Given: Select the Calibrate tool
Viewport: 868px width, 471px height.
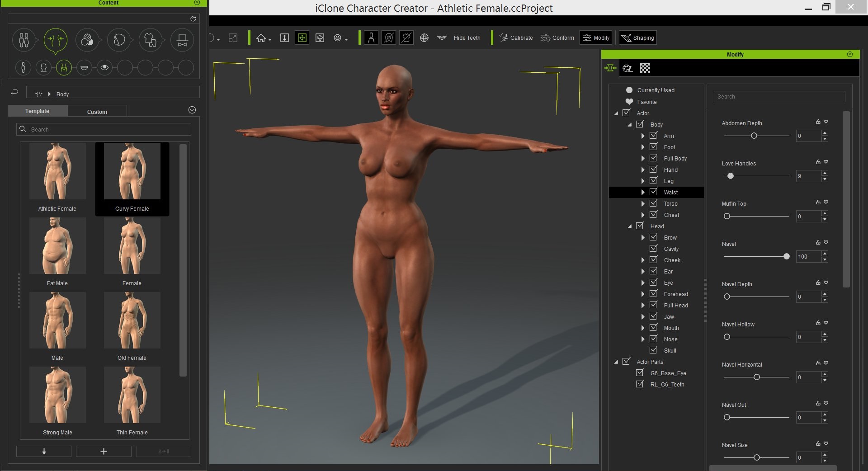Looking at the screenshot, I should point(516,38).
